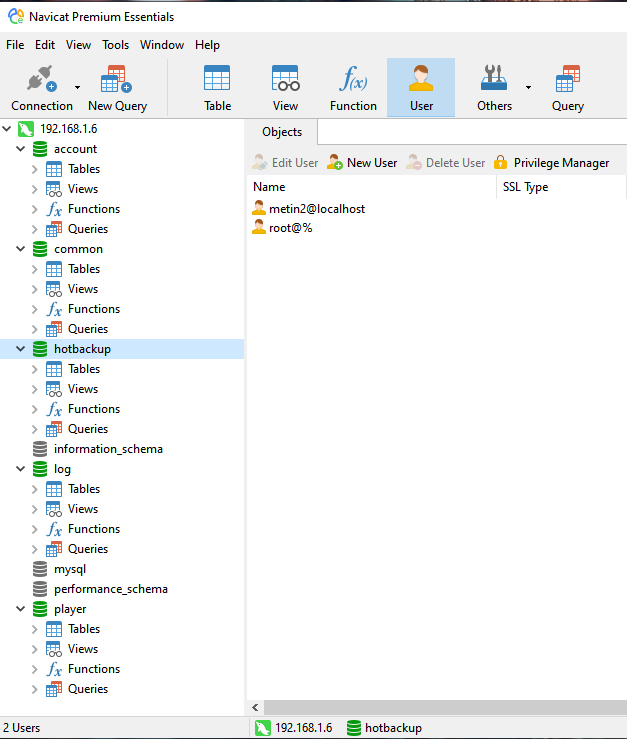627x739 pixels.
Task: Click the Others toolbar icon
Action: pyautogui.click(x=494, y=88)
